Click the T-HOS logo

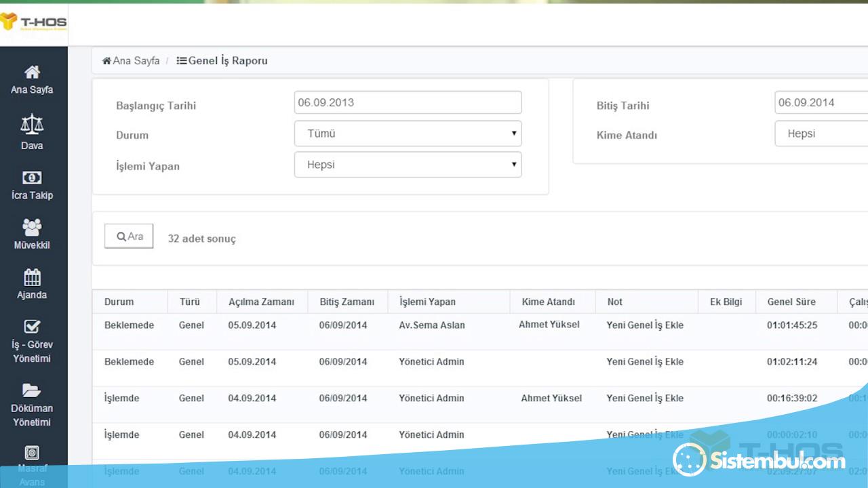click(x=33, y=22)
